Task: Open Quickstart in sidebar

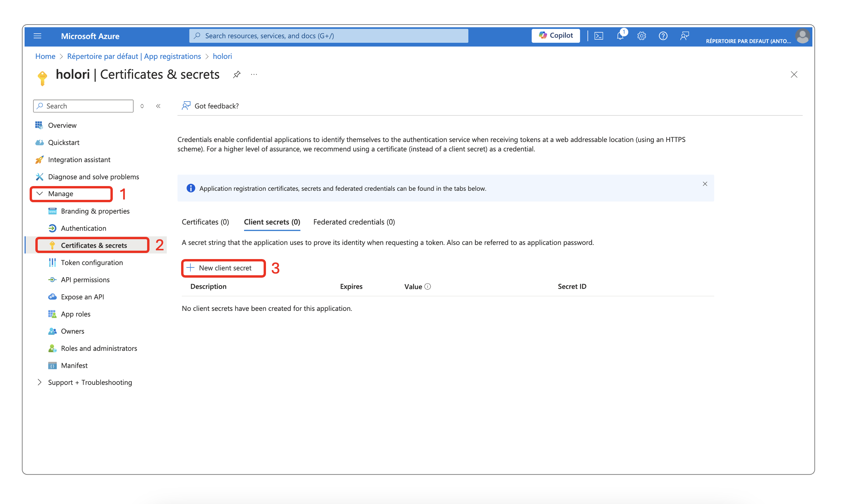Action: pyautogui.click(x=64, y=142)
